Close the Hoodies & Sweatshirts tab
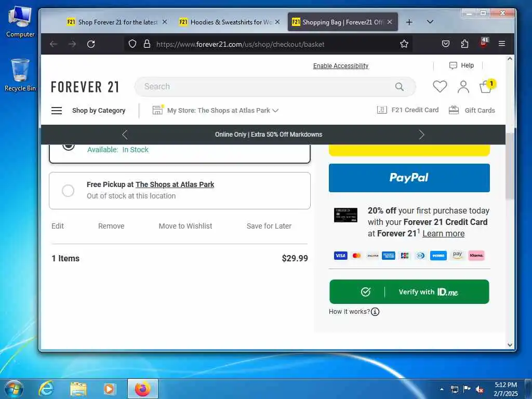 point(277,22)
